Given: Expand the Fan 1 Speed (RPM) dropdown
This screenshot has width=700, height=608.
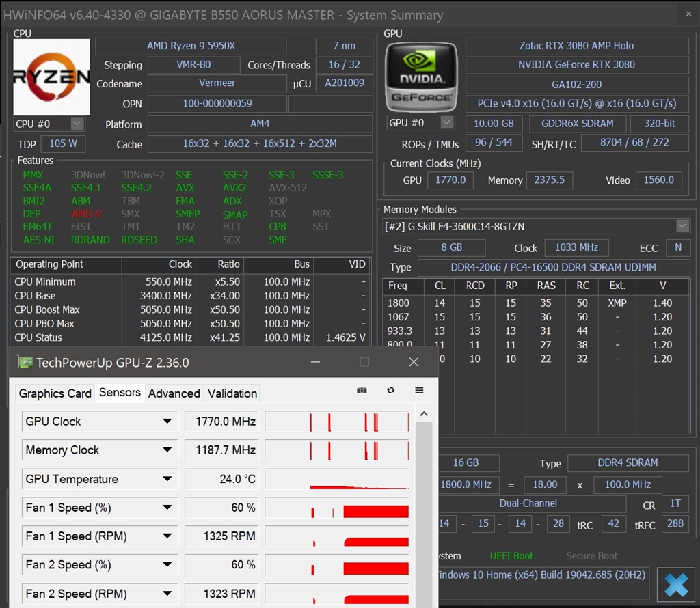Looking at the screenshot, I should point(167,536).
